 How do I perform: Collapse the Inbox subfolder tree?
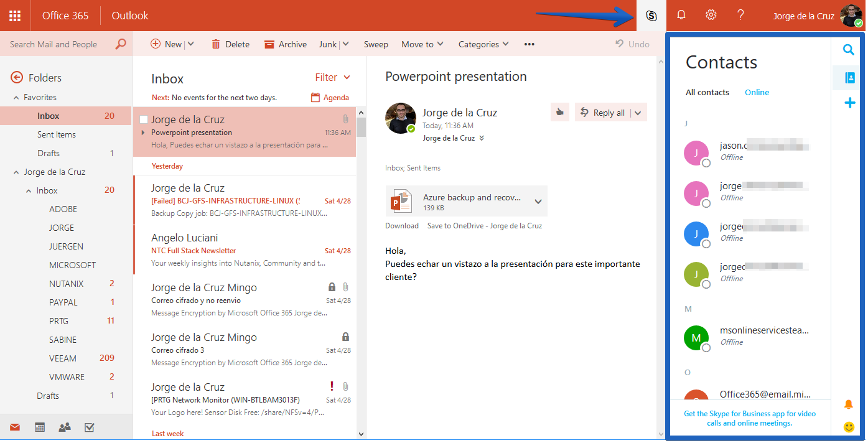29,191
